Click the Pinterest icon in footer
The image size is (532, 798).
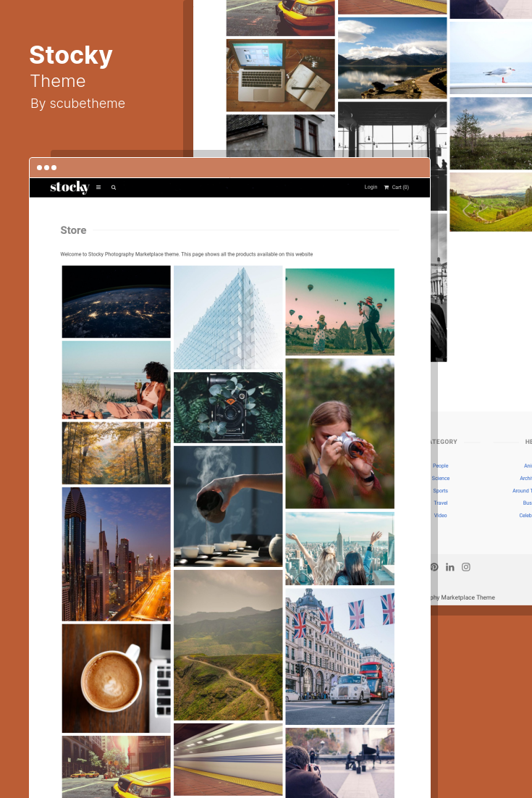tap(434, 567)
